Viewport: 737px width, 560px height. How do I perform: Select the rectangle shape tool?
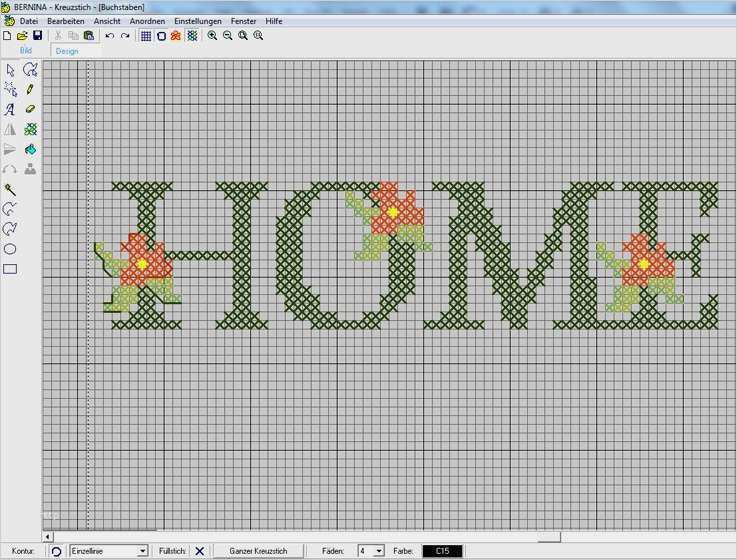[x=10, y=269]
